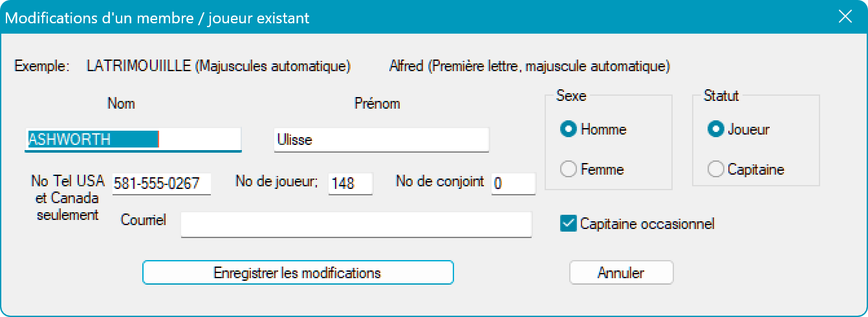
Task: Click the Prénom field containing Ulisse
Action: 381,139
